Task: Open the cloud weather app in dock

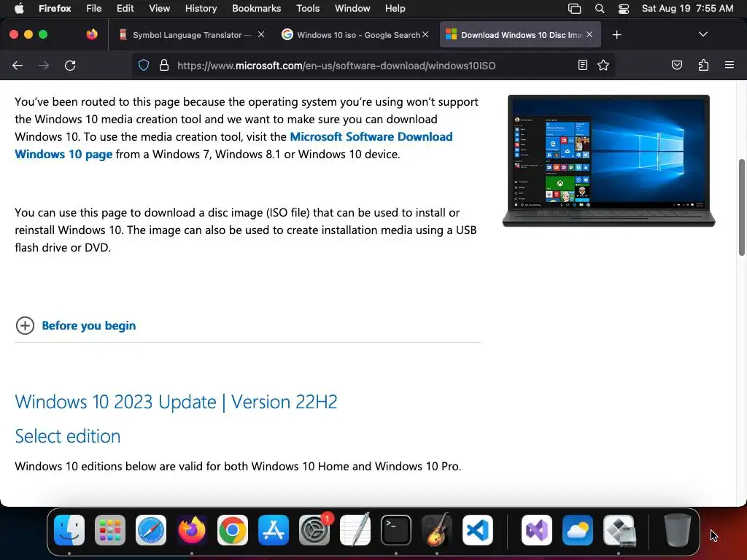Action: point(578,530)
